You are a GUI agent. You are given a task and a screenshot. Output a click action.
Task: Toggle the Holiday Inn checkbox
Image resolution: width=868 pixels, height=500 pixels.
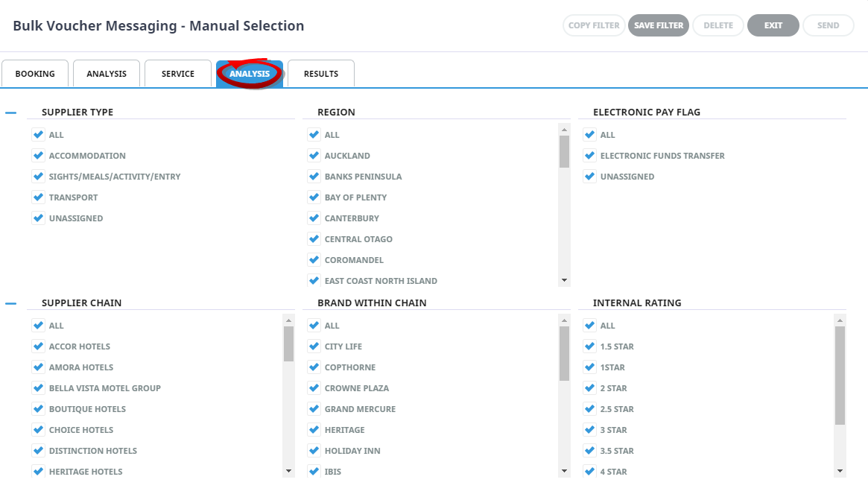314,451
